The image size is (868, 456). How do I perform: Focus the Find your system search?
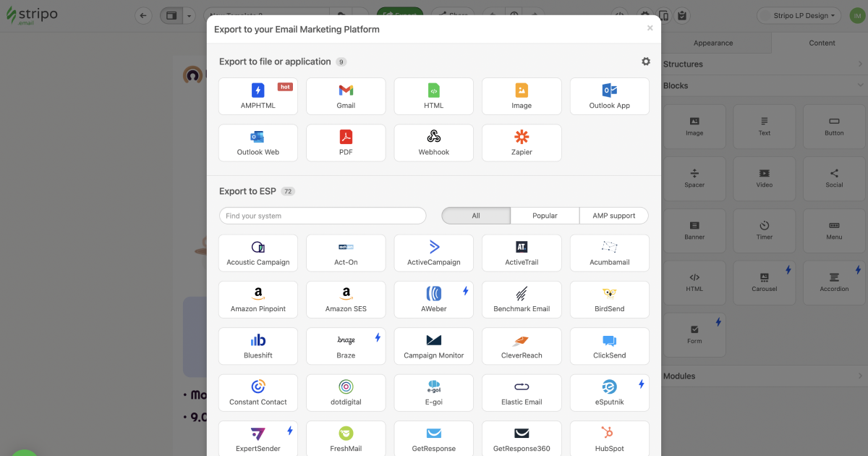pyautogui.click(x=323, y=216)
